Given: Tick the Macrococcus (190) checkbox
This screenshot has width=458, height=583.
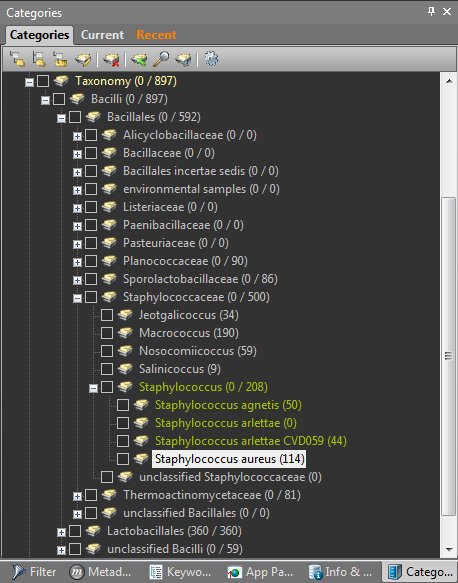Looking at the screenshot, I should click(x=107, y=333).
